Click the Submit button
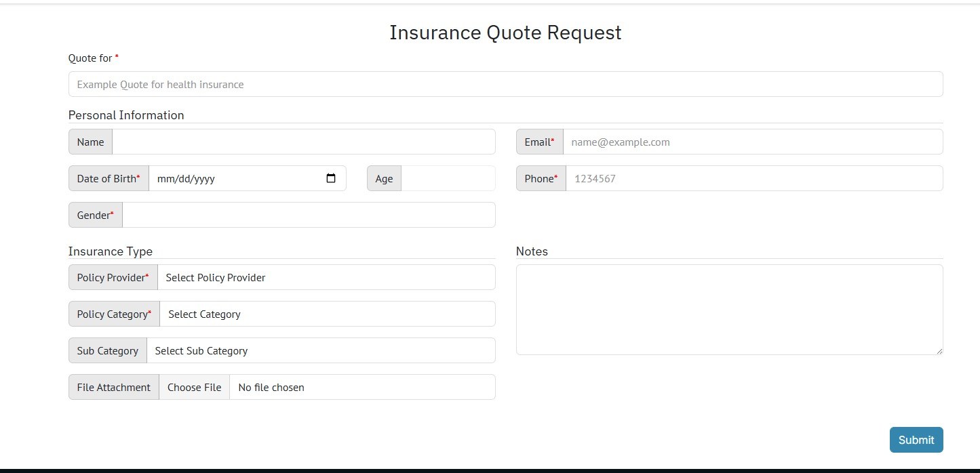980x473 pixels. [x=916, y=440]
